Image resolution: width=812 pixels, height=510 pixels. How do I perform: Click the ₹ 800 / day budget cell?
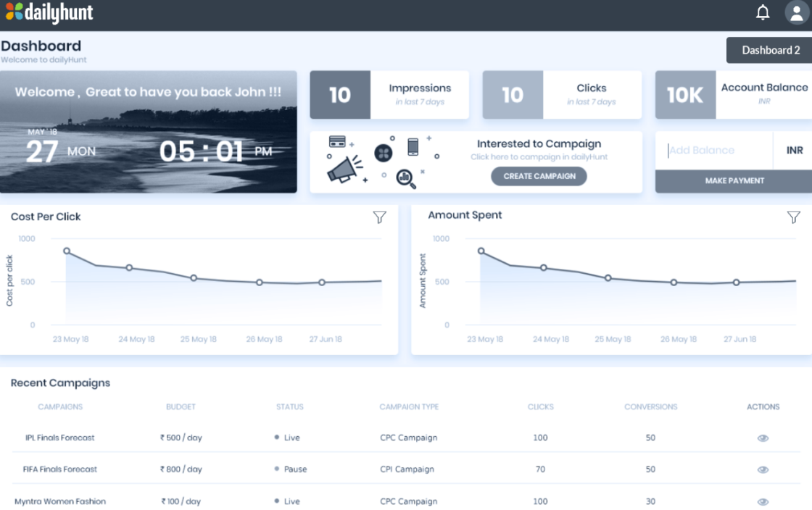tap(181, 469)
